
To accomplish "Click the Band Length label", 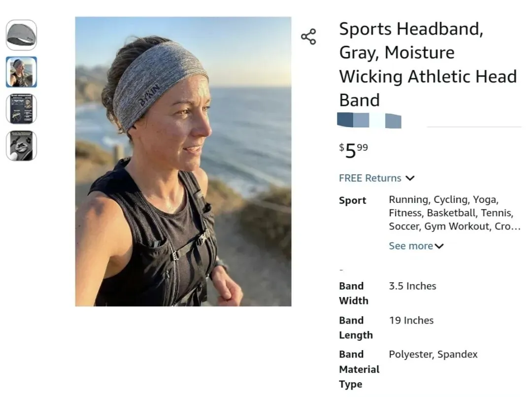I will [355, 328].
